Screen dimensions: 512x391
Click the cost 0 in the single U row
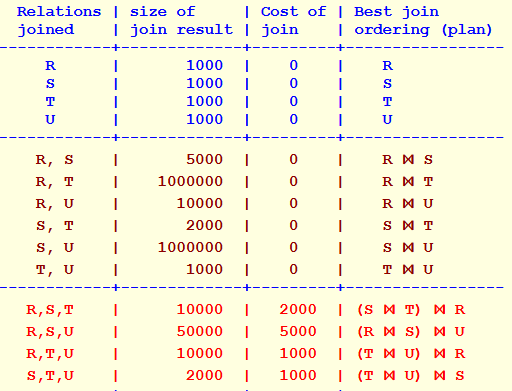(x=293, y=119)
